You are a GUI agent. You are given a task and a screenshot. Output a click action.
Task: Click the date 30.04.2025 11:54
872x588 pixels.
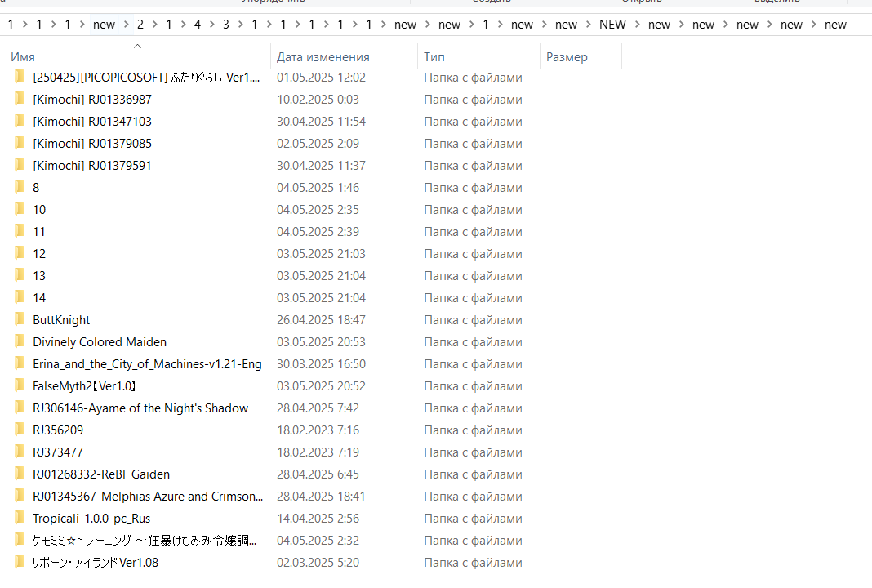322,121
